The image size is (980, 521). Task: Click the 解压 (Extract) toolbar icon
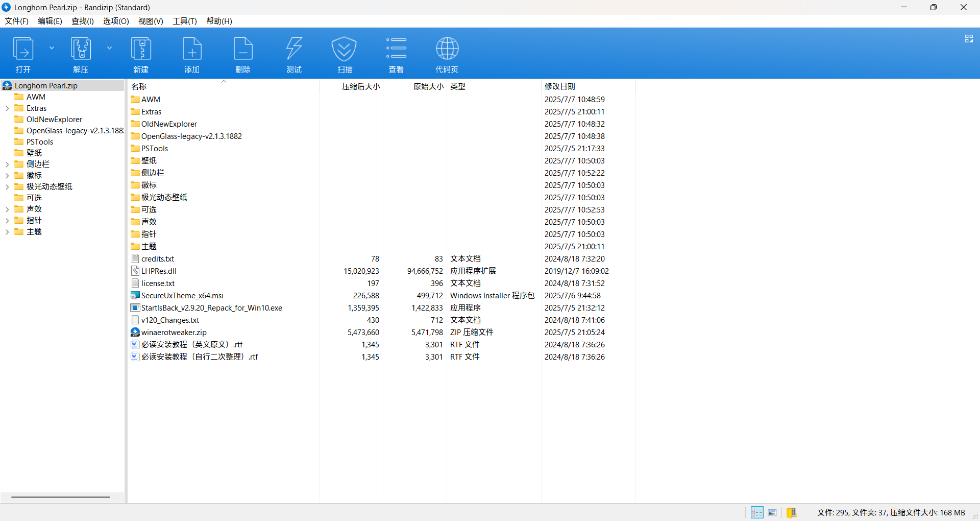(81, 49)
